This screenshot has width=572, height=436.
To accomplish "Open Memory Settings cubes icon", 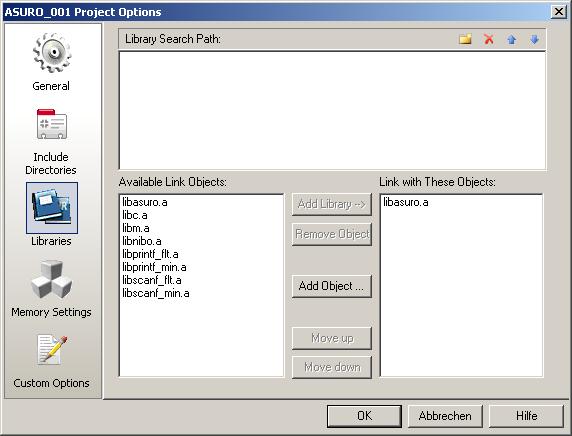I will 52,279.
